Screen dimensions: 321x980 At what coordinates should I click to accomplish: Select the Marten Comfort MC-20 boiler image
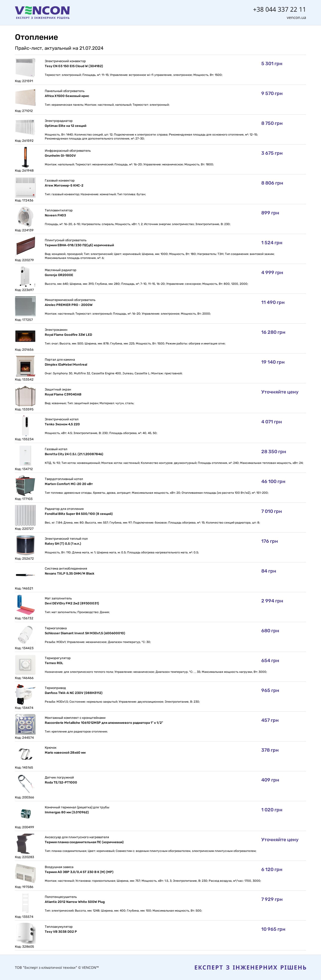click(x=25, y=486)
